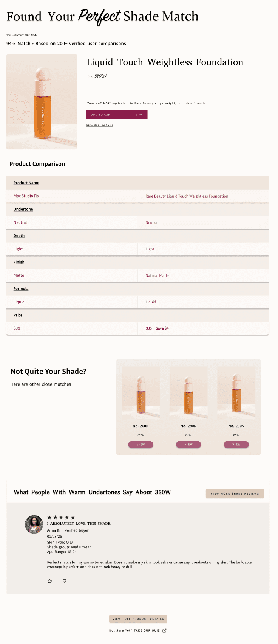Image resolution: width=278 pixels, height=644 pixels.
Task: View shade No. 280N
Action: point(188,445)
